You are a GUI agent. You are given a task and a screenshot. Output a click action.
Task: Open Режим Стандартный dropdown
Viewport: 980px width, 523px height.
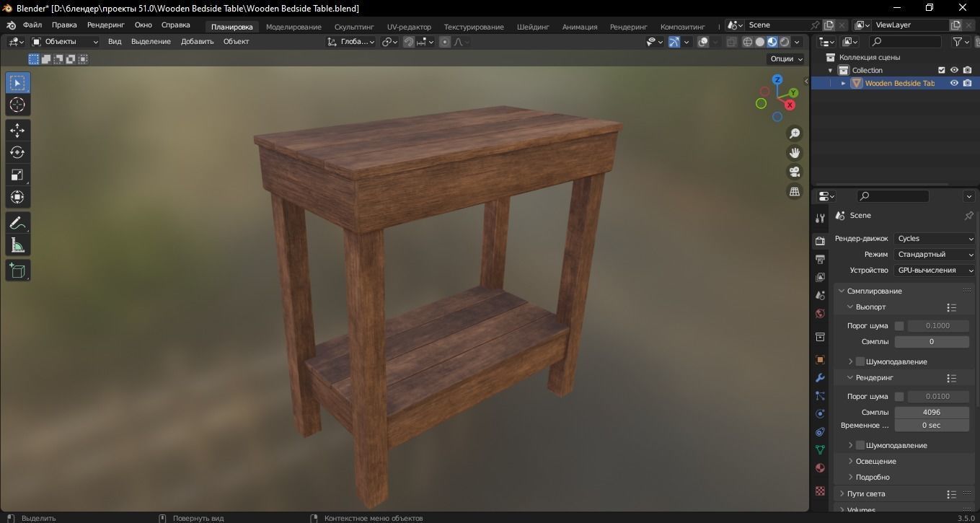coord(935,255)
